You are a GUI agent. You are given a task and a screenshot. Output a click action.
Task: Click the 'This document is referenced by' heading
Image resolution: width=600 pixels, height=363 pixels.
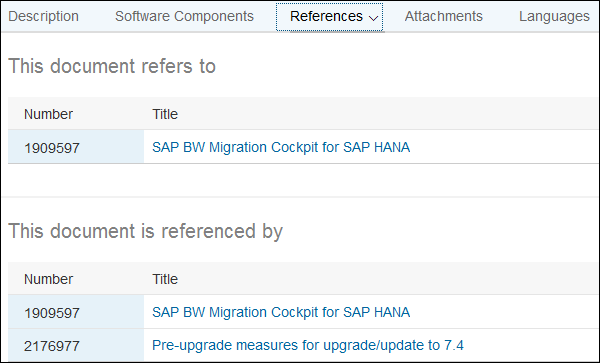coord(145,231)
